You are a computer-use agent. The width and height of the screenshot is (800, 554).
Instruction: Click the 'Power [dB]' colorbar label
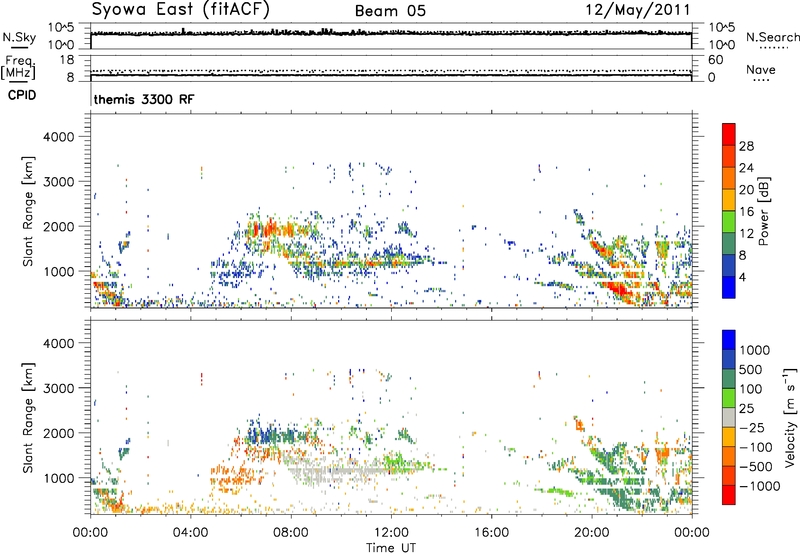(x=763, y=211)
